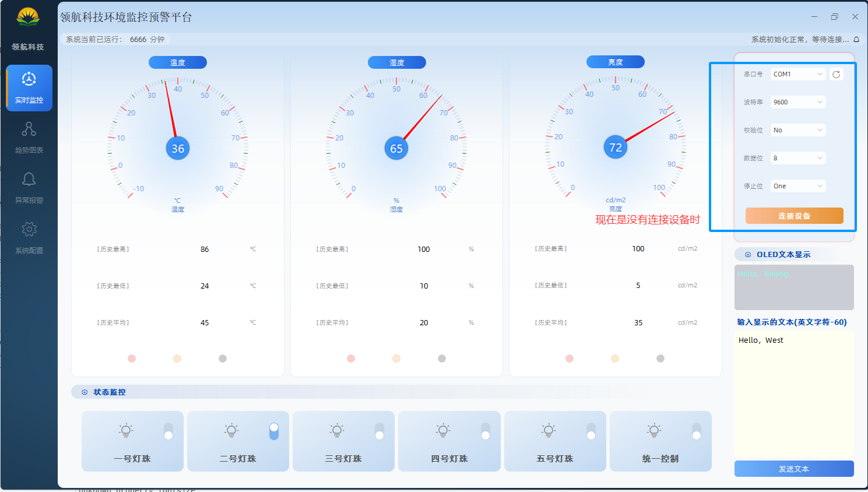Click the brightness gauge value 72
The height and width of the screenshot is (492, 868).
click(x=616, y=147)
